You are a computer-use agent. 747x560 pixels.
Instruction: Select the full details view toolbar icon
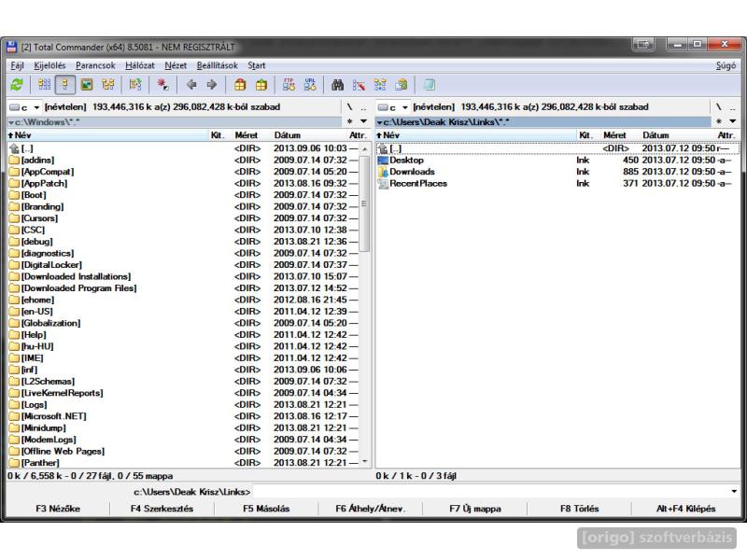tap(65, 85)
